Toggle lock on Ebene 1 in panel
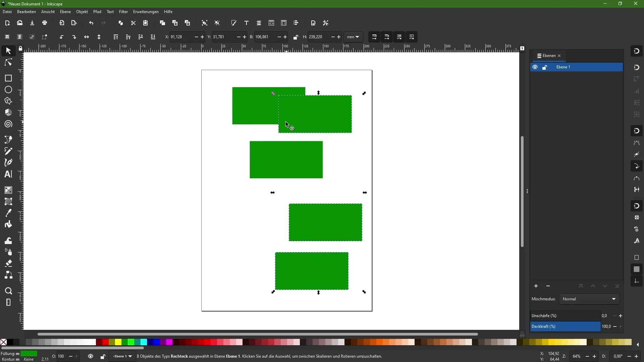This screenshot has width=644, height=362. pyautogui.click(x=545, y=67)
